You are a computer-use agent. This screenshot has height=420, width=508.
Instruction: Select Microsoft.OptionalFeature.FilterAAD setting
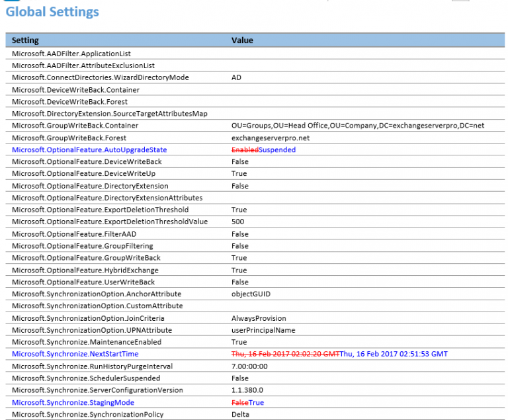pyautogui.click(x=74, y=234)
